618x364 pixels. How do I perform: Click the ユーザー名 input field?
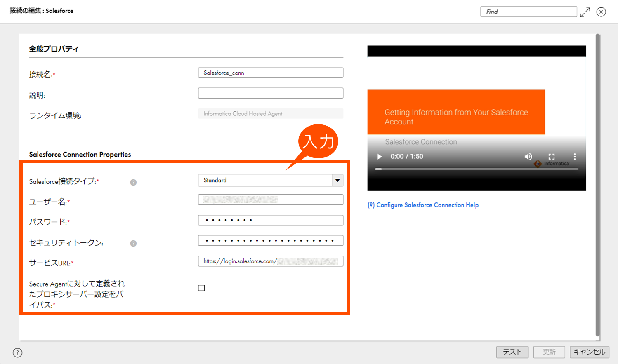click(x=271, y=200)
